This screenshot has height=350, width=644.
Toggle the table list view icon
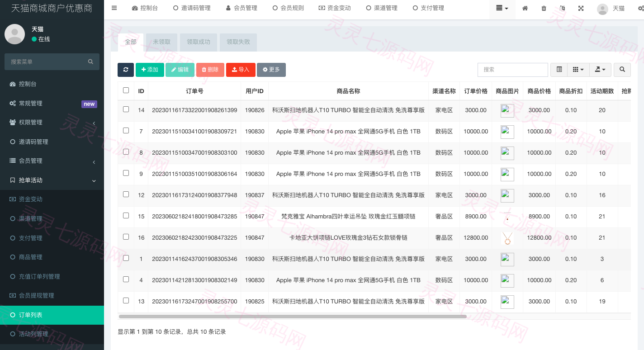point(559,70)
